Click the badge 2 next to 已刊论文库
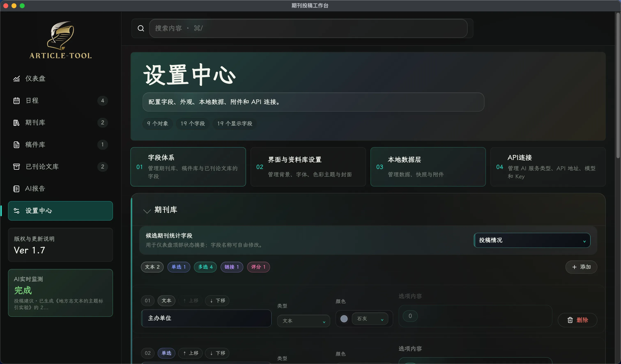This screenshot has height=364, width=621. (102, 167)
